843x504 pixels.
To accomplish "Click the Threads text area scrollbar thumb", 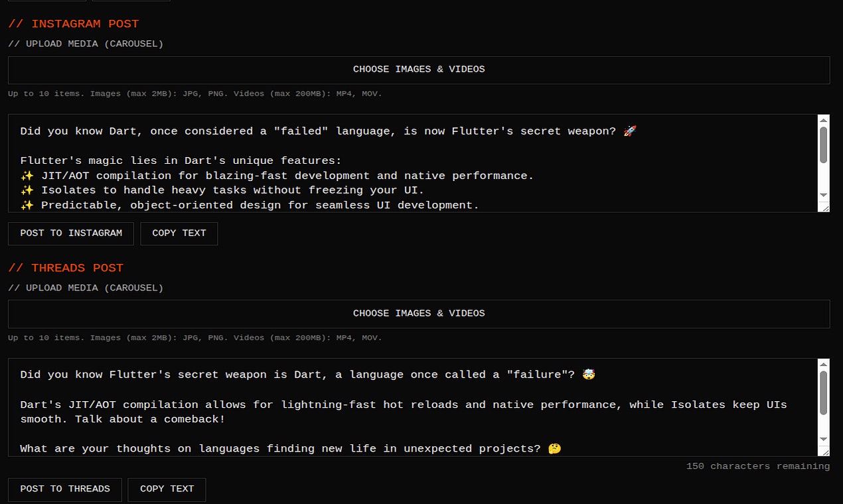I will pyautogui.click(x=824, y=393).
